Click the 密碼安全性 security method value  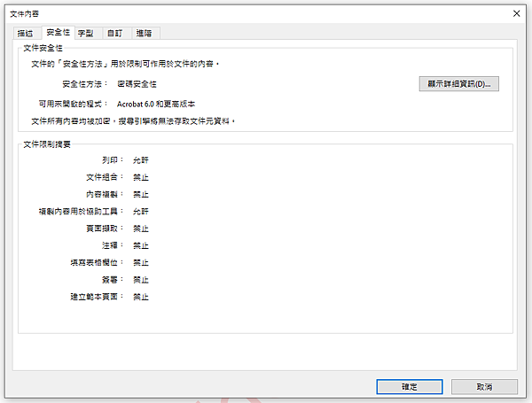[x=137, y=84]
